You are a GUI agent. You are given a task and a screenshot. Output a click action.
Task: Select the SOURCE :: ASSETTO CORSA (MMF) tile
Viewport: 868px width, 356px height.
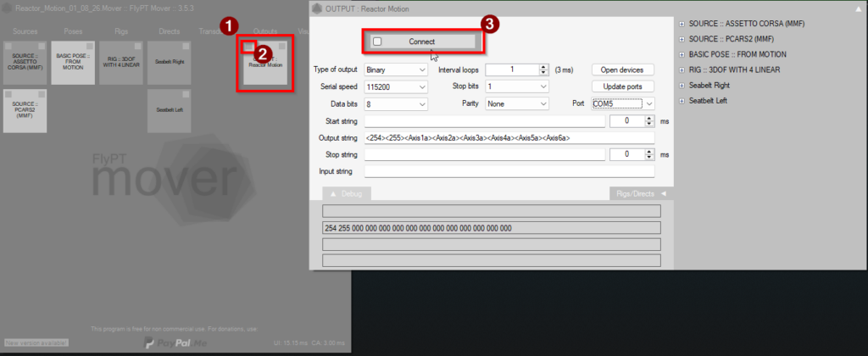(25, 63)
